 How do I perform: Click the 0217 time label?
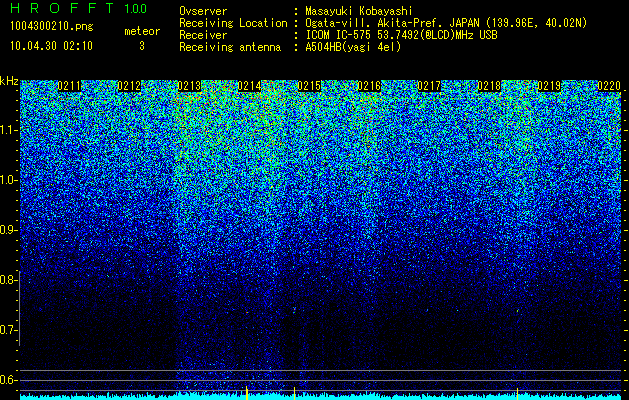[429, 86]
